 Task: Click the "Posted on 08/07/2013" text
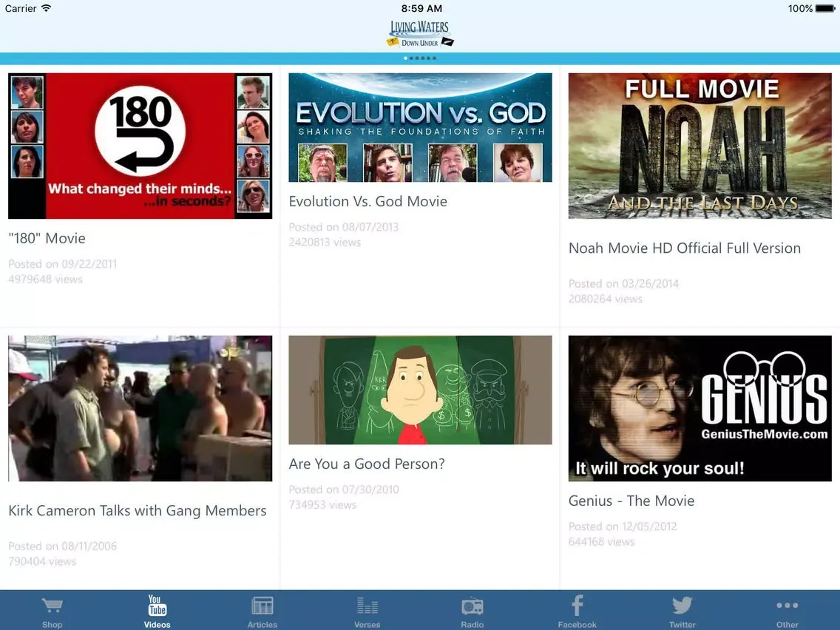click(343, 227)
